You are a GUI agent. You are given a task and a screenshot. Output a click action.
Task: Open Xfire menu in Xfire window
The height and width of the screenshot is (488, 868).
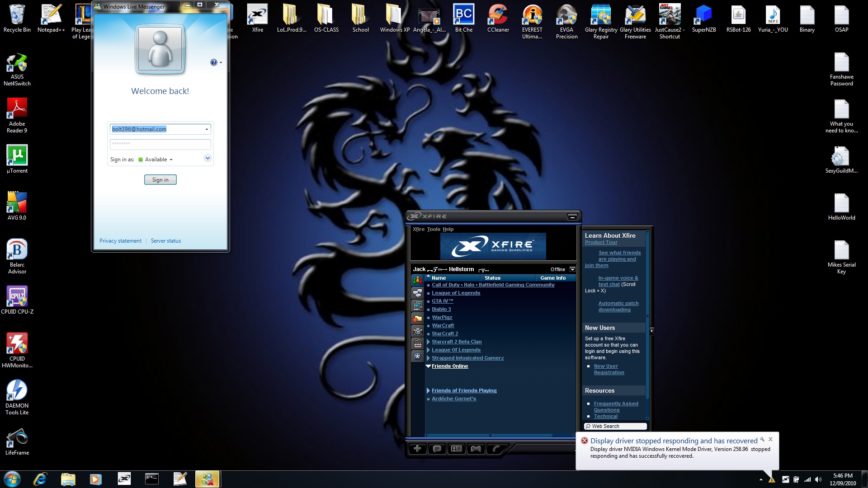pos(419,229)
